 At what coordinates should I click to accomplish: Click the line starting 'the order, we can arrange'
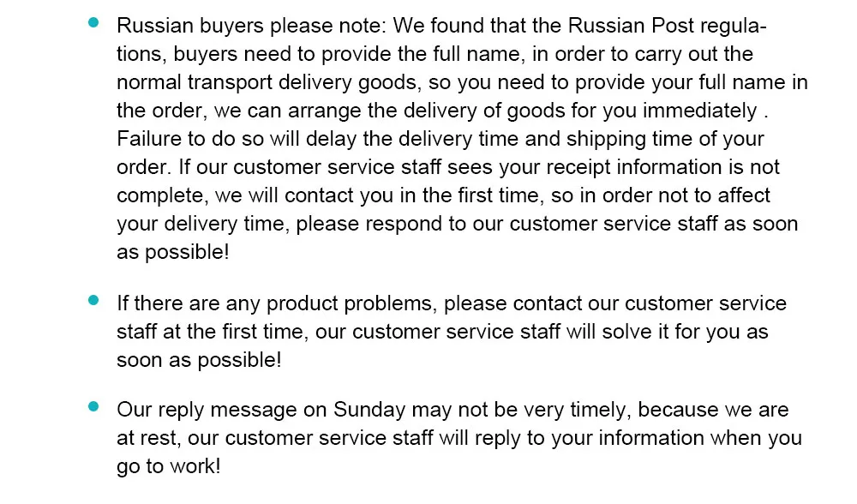click(442, 111)
